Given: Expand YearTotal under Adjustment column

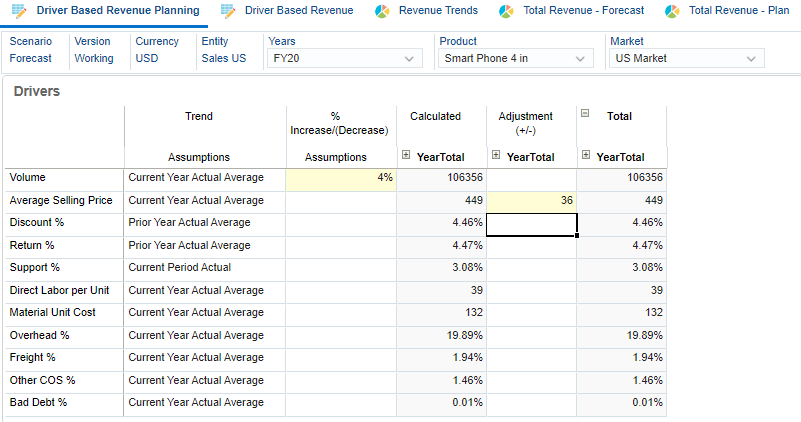Looking at the screenshot, I should 496,154.
